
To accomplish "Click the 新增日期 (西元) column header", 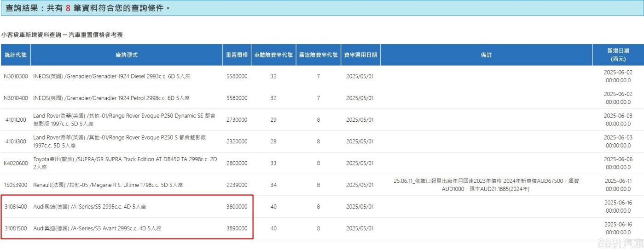I will click(618, 55).
